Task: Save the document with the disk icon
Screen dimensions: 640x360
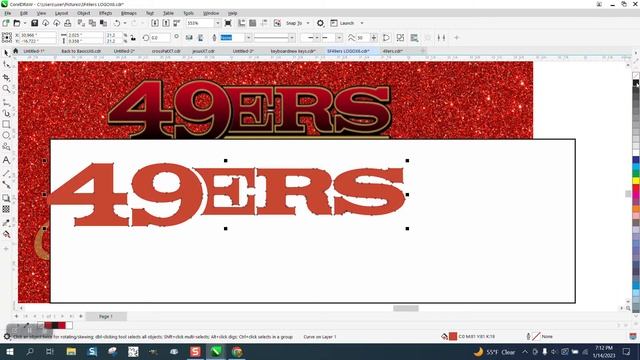Action: click(x=34, y=23)
